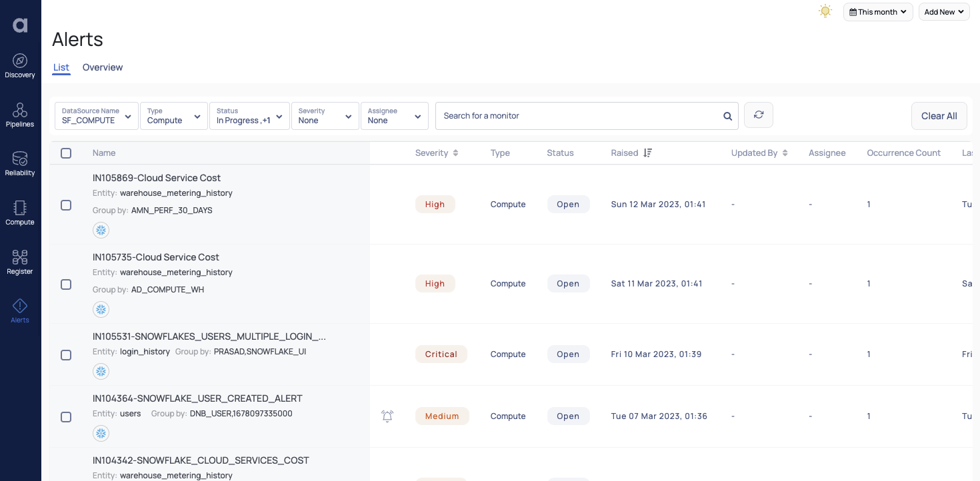The height and width of the screenshot is (481, 980).
Task: Expand the Assignee dropdown
Action: pos(395,116)
